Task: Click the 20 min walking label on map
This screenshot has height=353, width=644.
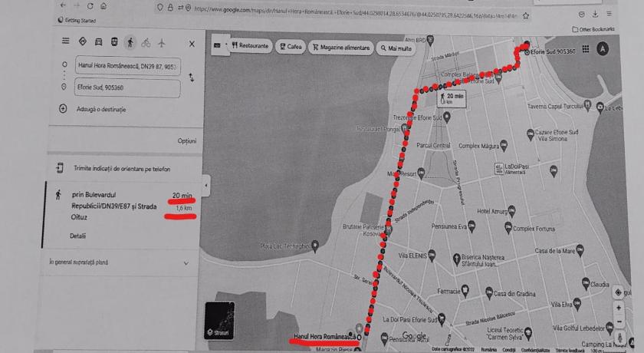Action: pos(452,99)
